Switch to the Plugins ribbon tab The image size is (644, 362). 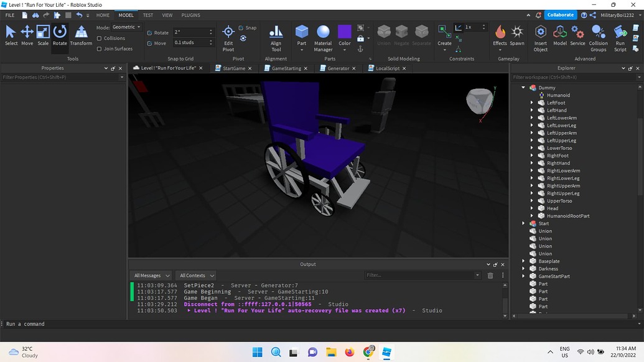[x=190, y=15]
